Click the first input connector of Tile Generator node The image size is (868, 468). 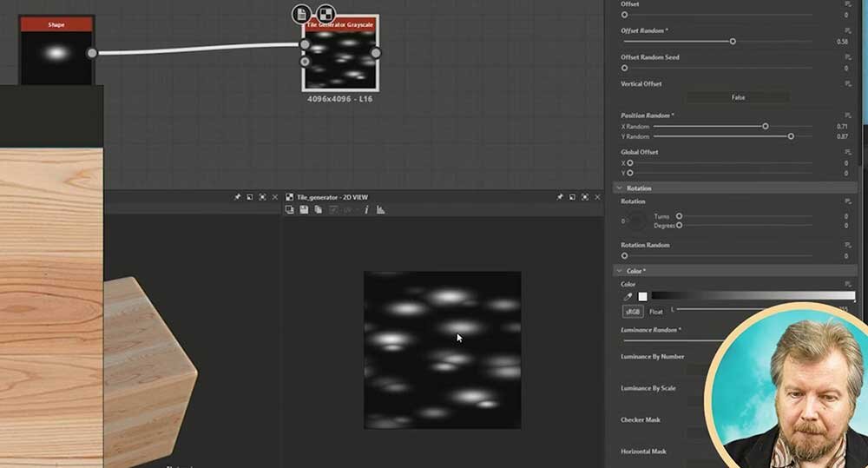305,44
